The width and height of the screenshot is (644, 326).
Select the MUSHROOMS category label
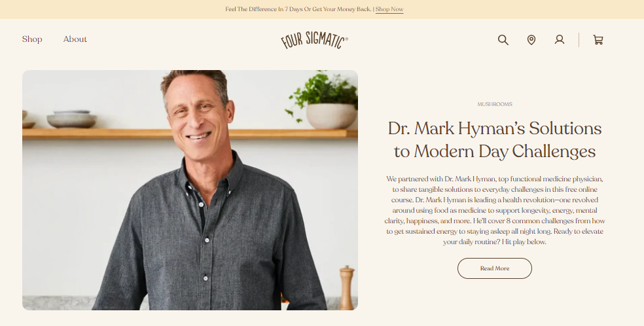click(495, 104)
